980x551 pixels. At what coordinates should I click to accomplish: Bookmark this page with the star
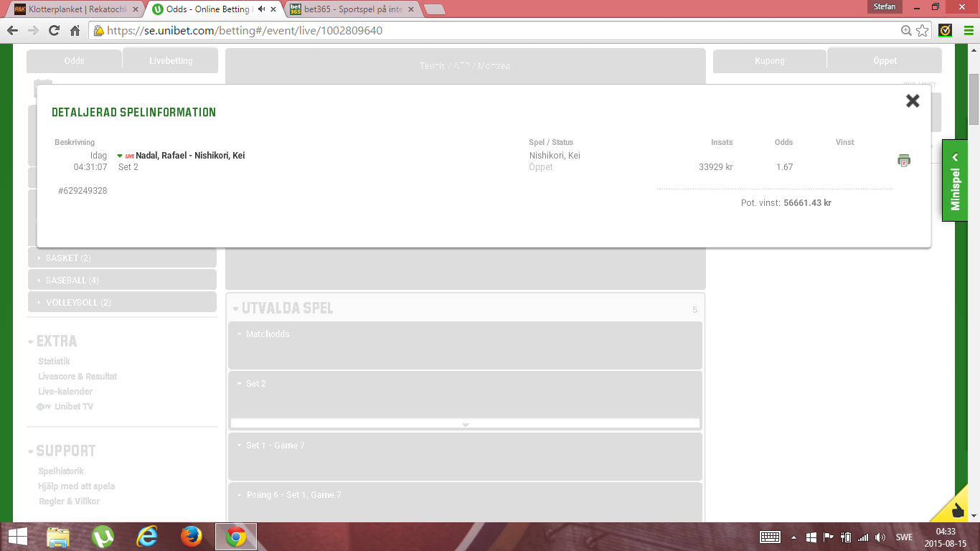click(x=923, y=31)
